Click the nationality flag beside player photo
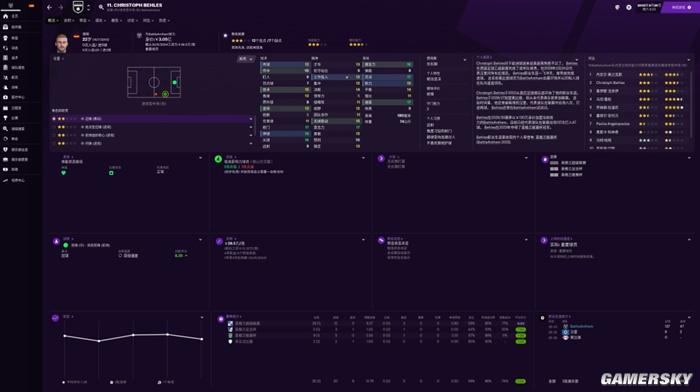The width and height of the screenshot is (700, 392). point(76,36)
